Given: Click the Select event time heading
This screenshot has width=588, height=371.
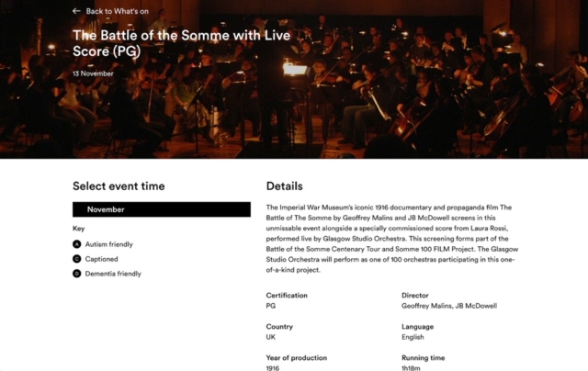Looking at the screenshot, I should coord(119,186).
